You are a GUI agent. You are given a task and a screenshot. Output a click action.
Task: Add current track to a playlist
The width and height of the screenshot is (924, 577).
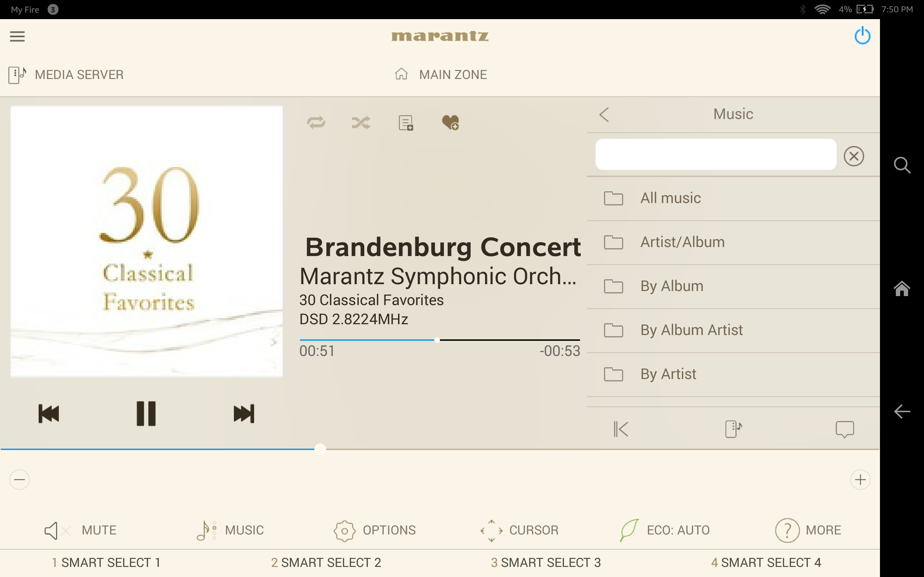(x=405, y=122)
